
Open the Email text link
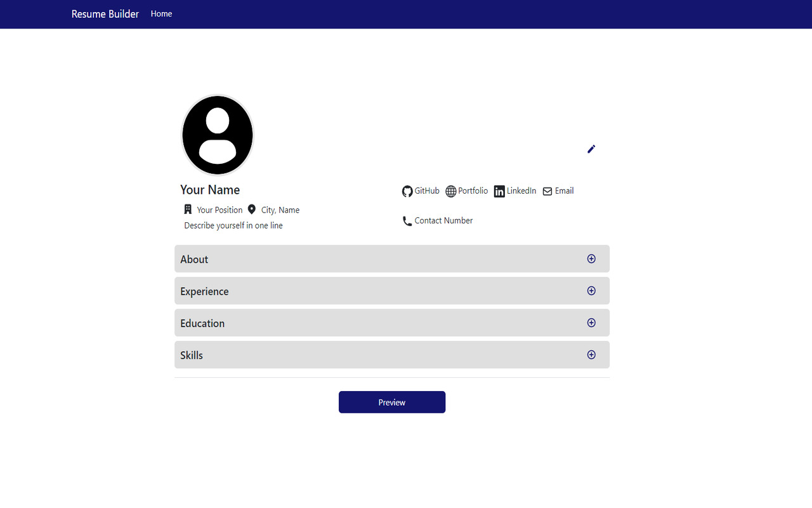click(565, 190)
